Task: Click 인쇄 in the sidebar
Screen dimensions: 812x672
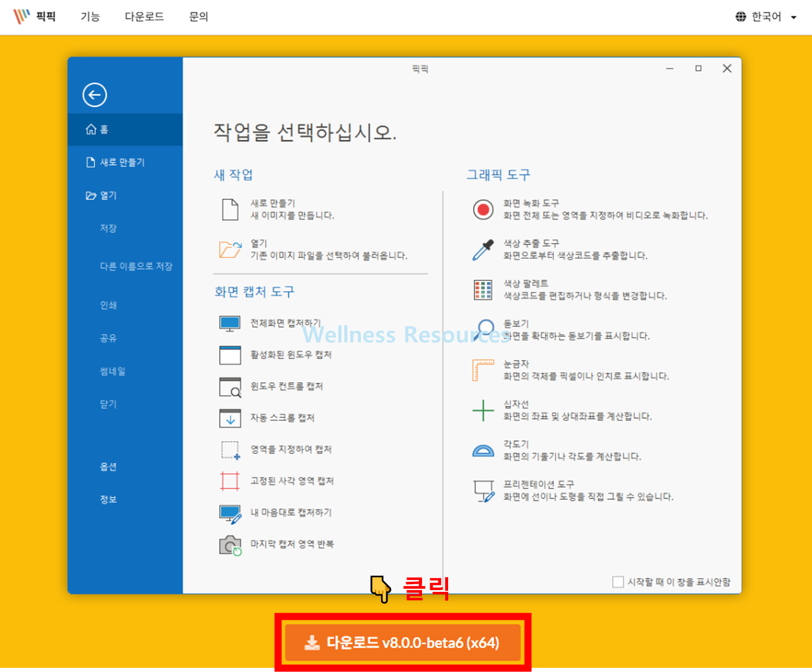Action: [108, 305]
